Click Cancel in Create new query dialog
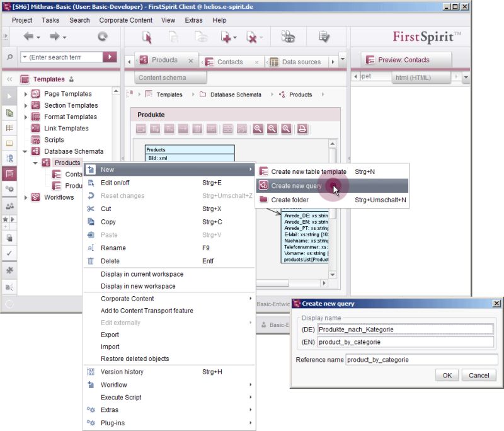This screenshot has width=504, height=431. [479, 376]
